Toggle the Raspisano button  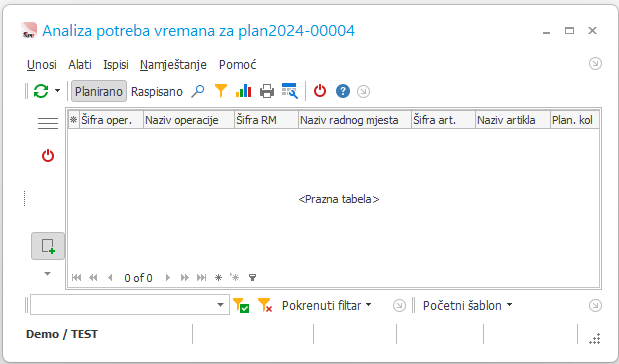pyautogui.click(x=157, y=92)
